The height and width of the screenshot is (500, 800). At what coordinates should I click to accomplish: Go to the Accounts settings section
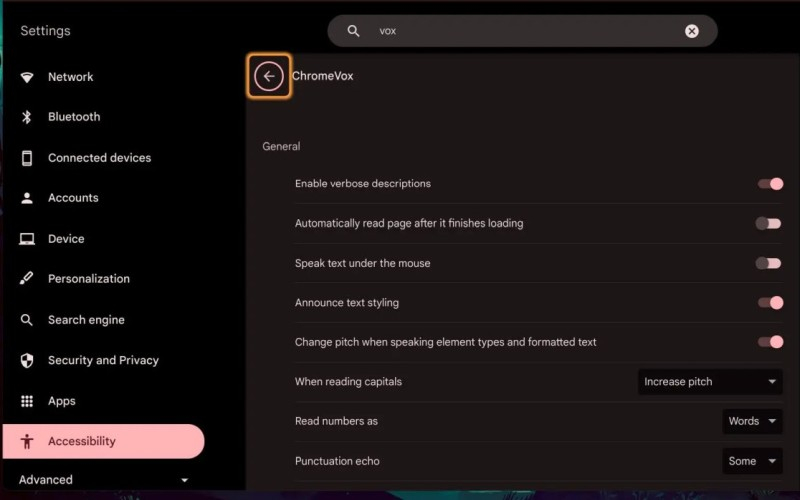coord(73,198)
